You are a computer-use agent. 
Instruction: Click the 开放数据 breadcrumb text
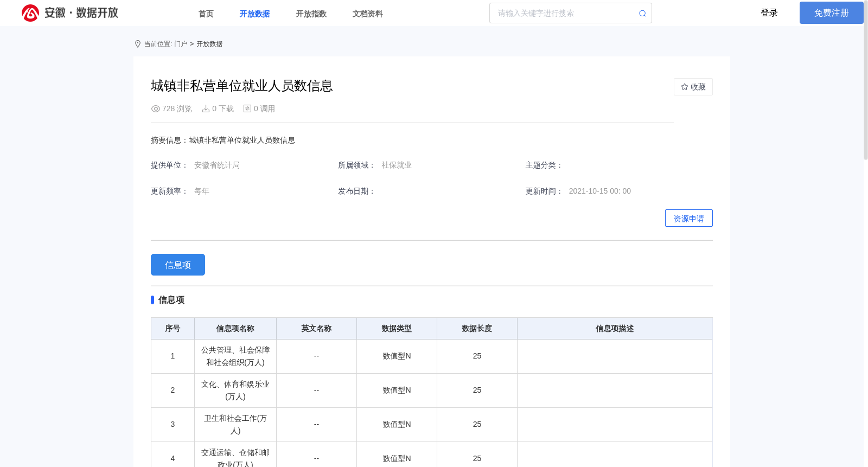click(209, 44)
